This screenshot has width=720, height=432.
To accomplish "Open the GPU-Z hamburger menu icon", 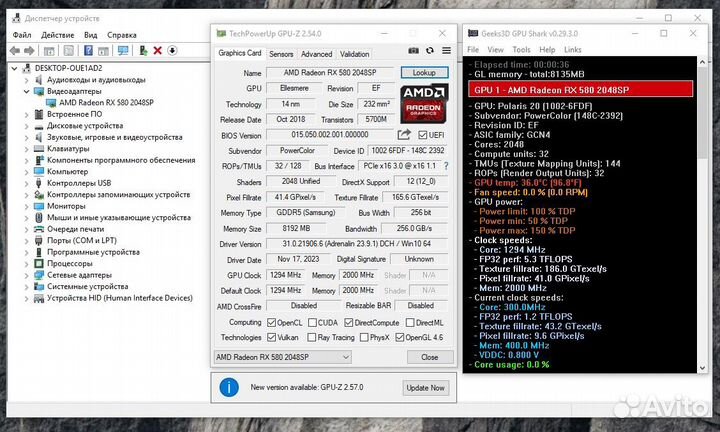I will click(446, 50).
